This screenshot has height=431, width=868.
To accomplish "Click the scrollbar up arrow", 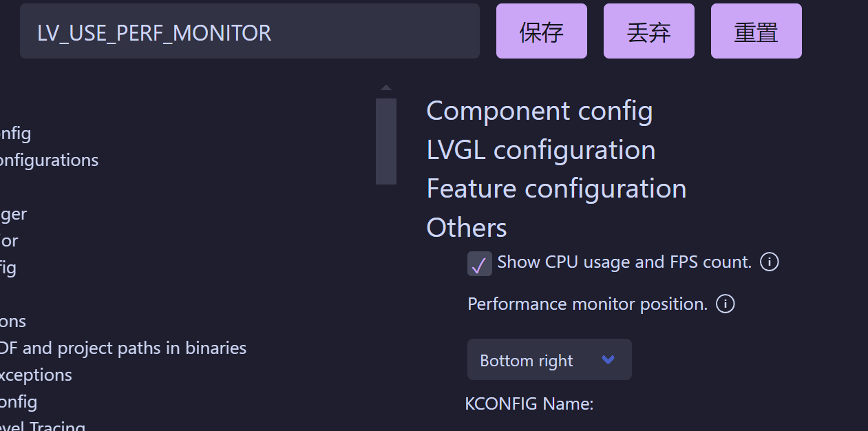I will [386, 87].
